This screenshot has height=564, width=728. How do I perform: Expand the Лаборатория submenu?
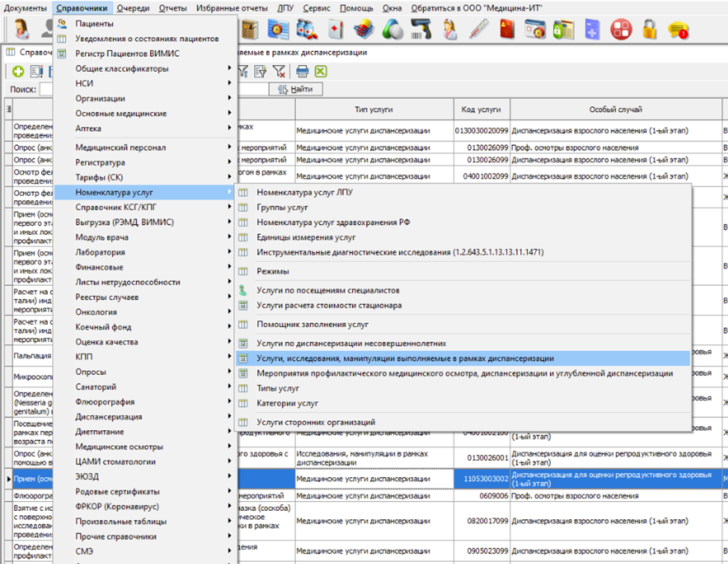coord(146,252)
